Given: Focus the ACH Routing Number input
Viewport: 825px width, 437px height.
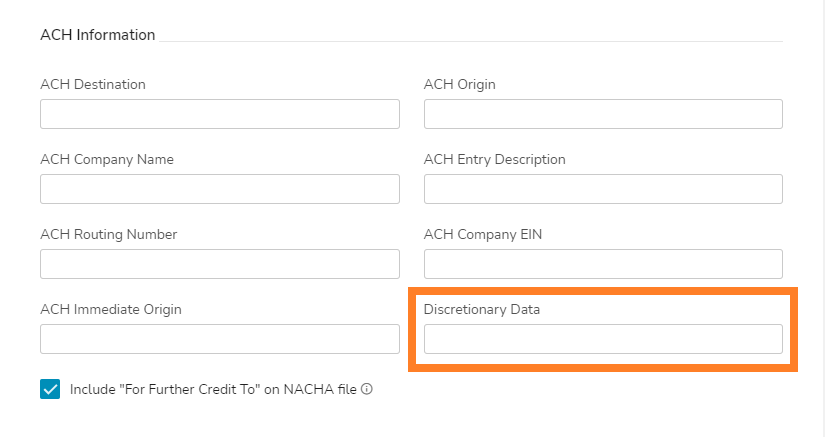Looking at the screenshot, I should [x=219, y=264].
